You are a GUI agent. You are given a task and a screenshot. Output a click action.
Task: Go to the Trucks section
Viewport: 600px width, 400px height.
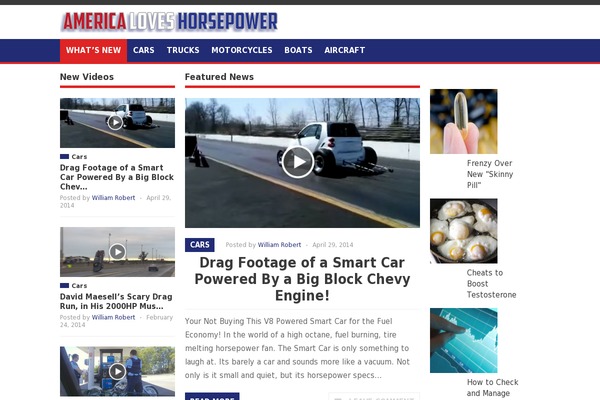pyautogui.click(x=183, y=50)
